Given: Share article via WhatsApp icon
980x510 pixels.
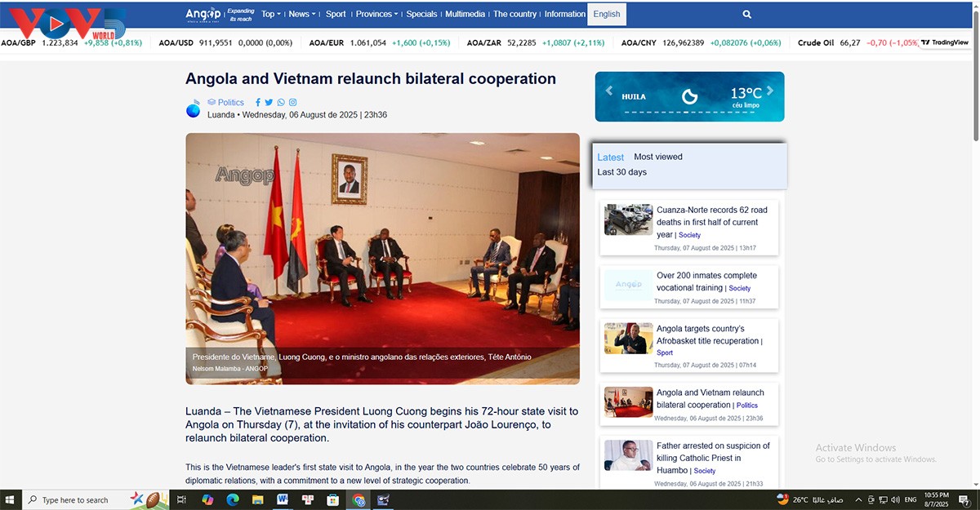Looking at the screenshot, I should pos(281,103).
